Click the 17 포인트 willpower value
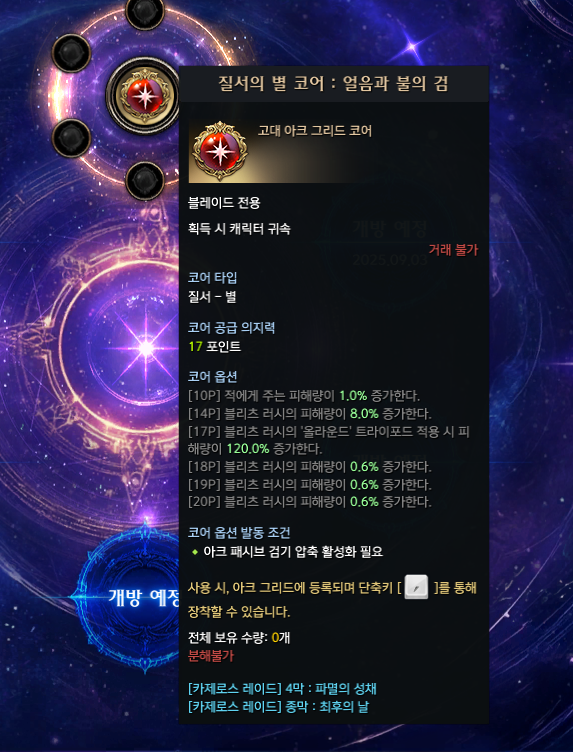The height and width of the screenshot is (752, 573). pos(215,346)
